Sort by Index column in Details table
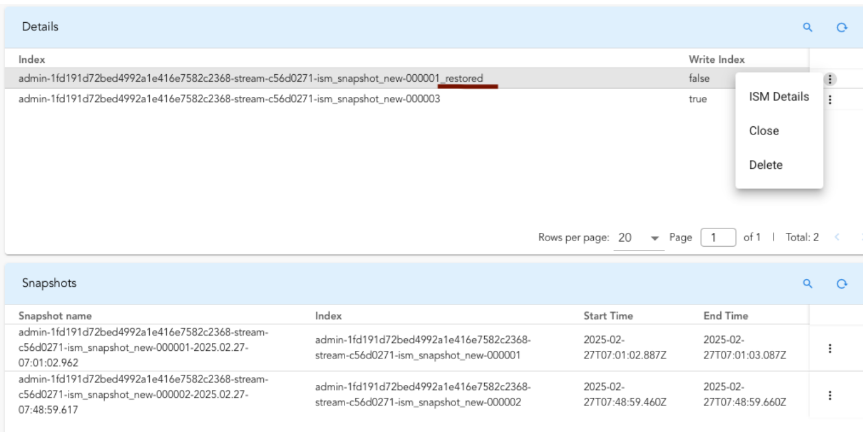Image resolution: width=868 pixels, height=432 pixels. (32, 60)
